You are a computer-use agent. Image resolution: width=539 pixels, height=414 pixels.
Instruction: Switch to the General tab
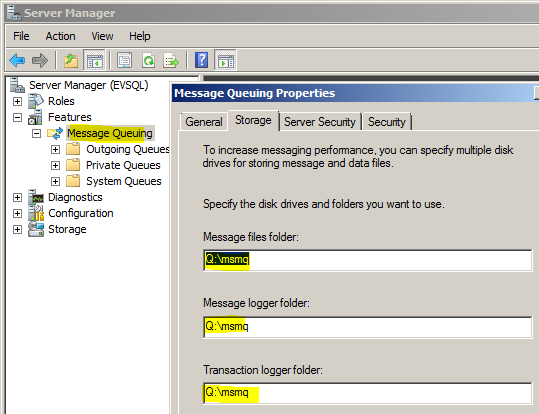(x=204, y=122)
